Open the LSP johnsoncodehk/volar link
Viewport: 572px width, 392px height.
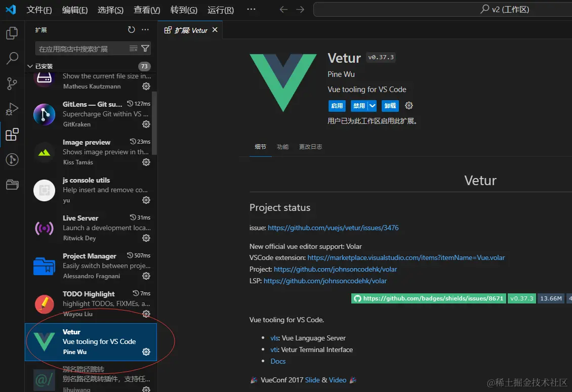click(325, 281)
